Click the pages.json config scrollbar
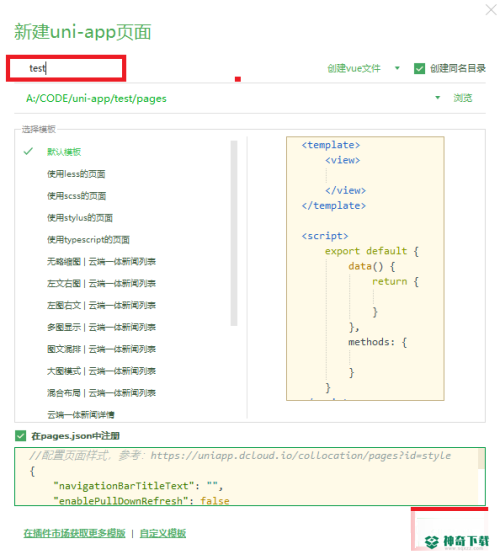 481,459
